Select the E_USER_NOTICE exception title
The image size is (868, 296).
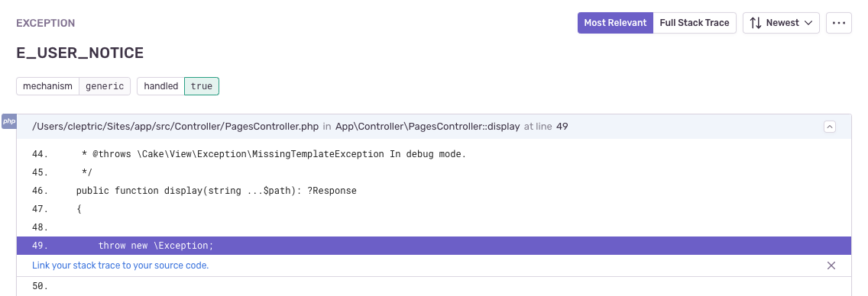[79, 53]
